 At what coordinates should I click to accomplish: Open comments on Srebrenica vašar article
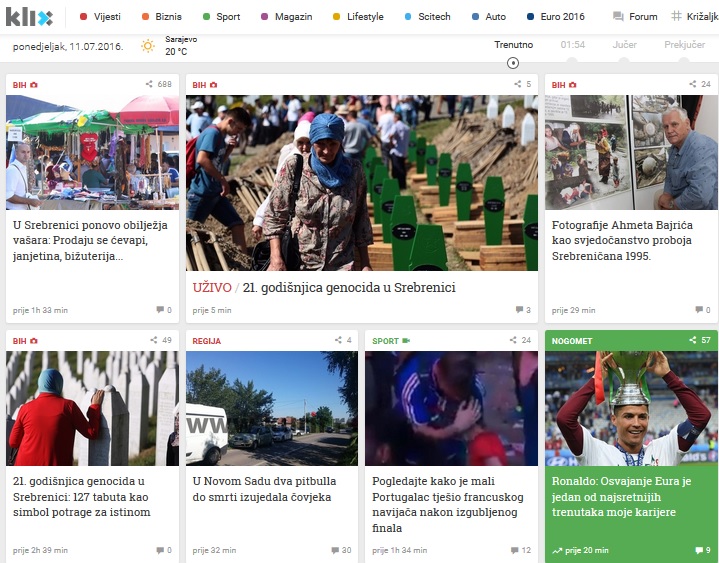click(x=164, y=310)
